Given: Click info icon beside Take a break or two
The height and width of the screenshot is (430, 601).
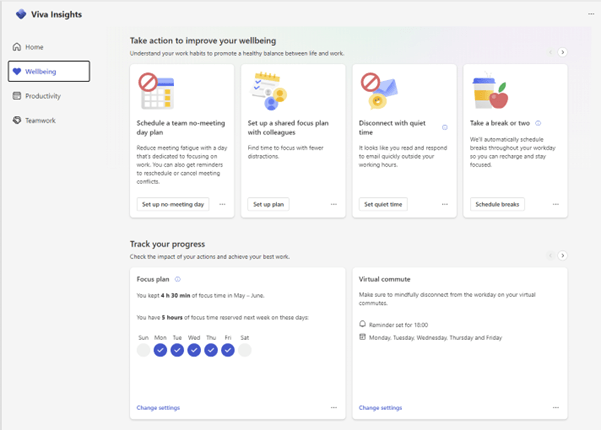Looking at the screenshot, I should pos(538,123).
